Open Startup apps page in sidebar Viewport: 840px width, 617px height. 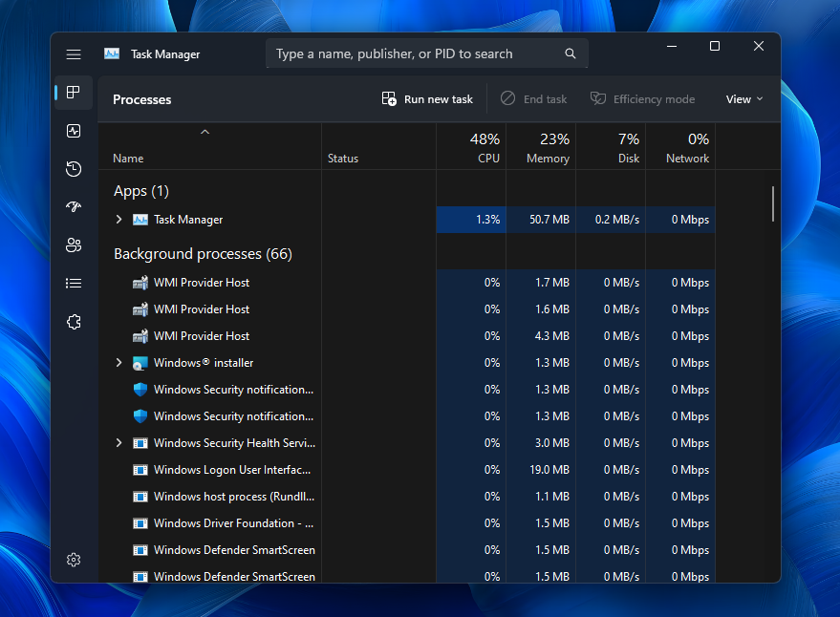pyautogui.click(x=74, y=206)
